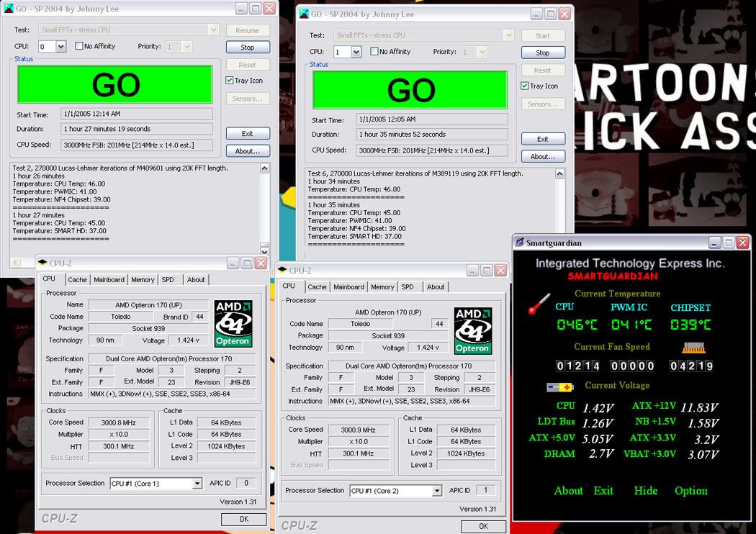Untick Tray Icon in the CPU 0 SP2004 window

(230, 81)
